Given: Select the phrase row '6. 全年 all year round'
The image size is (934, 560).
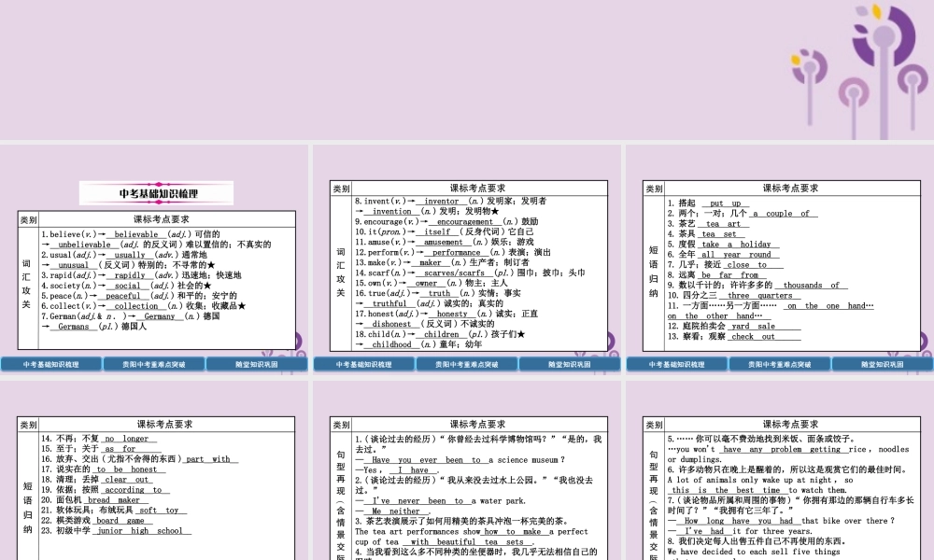Looking at the screenshot, I should [723, 254].
